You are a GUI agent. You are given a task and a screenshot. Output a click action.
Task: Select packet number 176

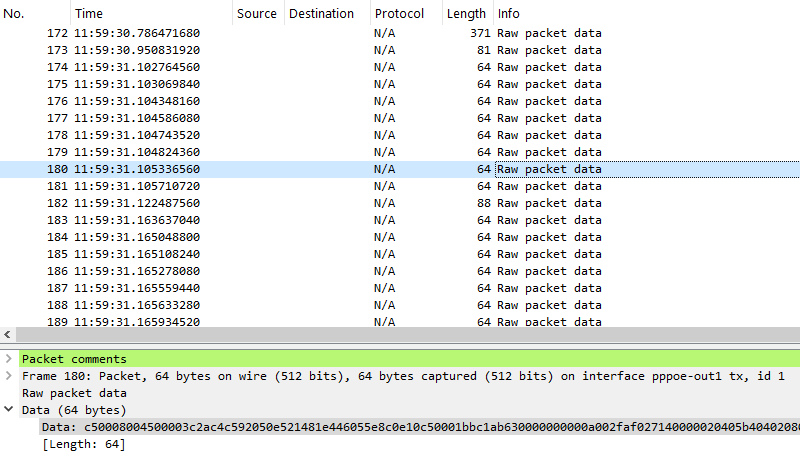tap(400, 101)
